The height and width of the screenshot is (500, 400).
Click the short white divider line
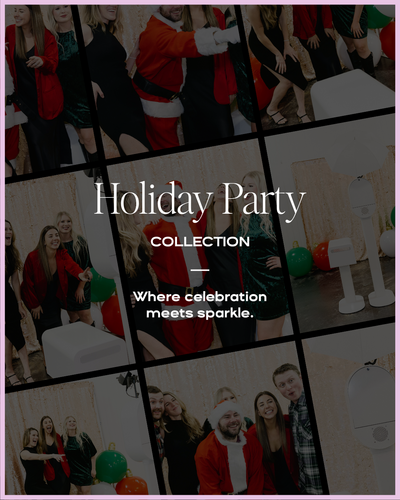(x=200, y=270)
